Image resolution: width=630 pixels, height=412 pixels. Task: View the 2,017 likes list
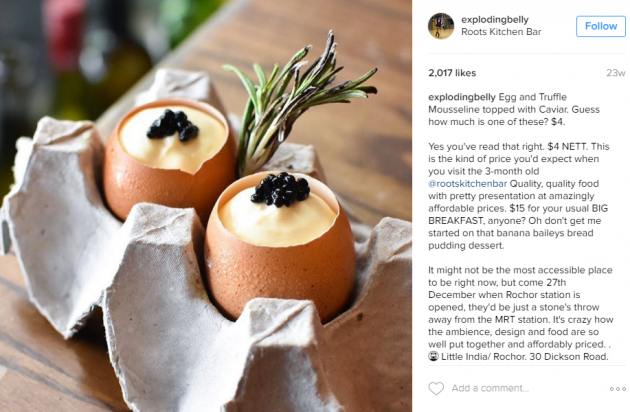(x=452, y=73)
